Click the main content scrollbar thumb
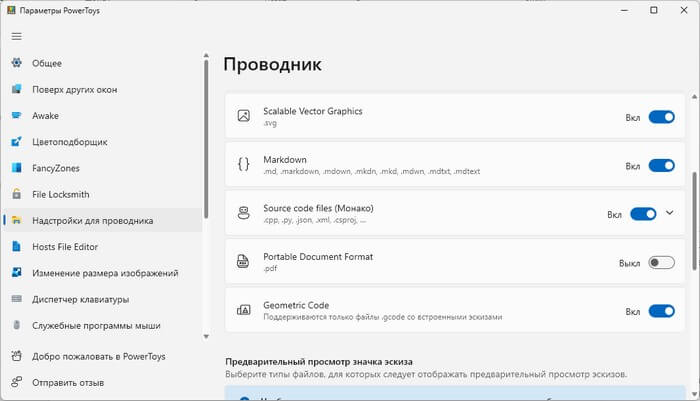 pos(694,221)
